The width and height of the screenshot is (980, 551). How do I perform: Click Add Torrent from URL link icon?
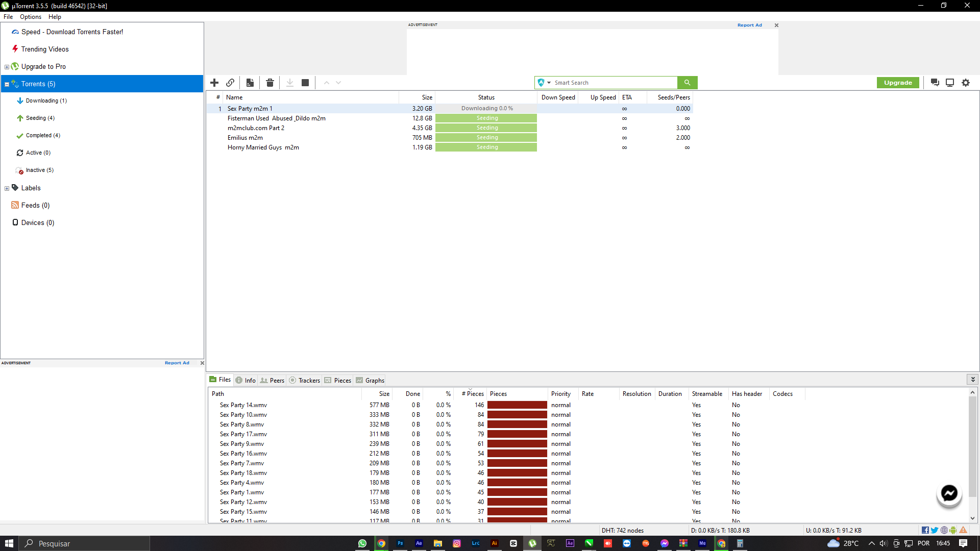230,83
